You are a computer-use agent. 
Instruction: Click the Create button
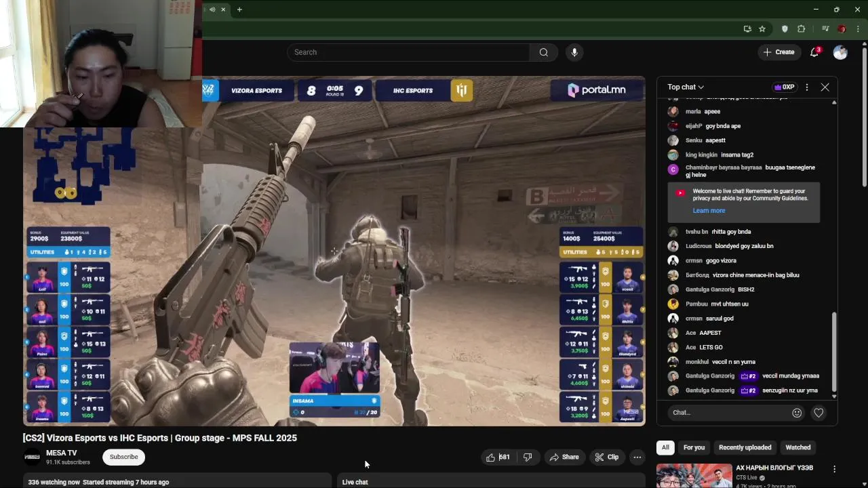[x=778, y=52]
